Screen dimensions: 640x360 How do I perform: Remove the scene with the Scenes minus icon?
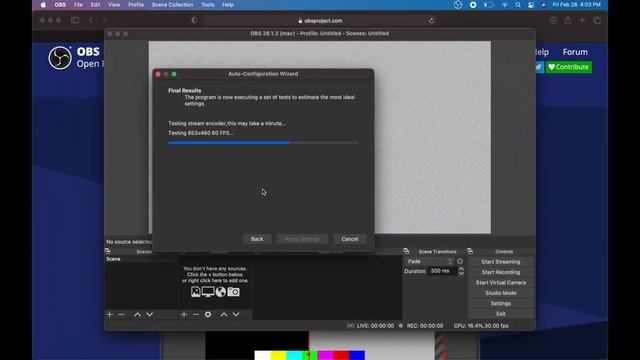click(x=121, y=315)
